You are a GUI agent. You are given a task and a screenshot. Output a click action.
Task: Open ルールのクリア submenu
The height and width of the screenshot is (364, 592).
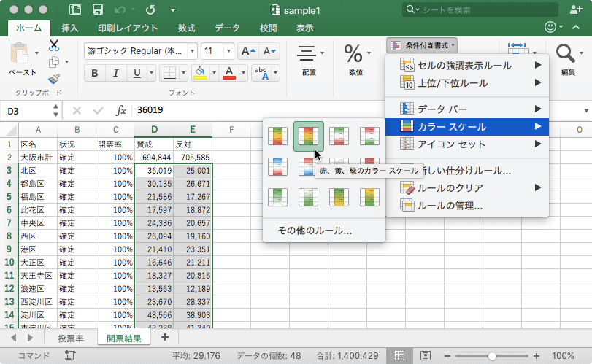point(467,188)
